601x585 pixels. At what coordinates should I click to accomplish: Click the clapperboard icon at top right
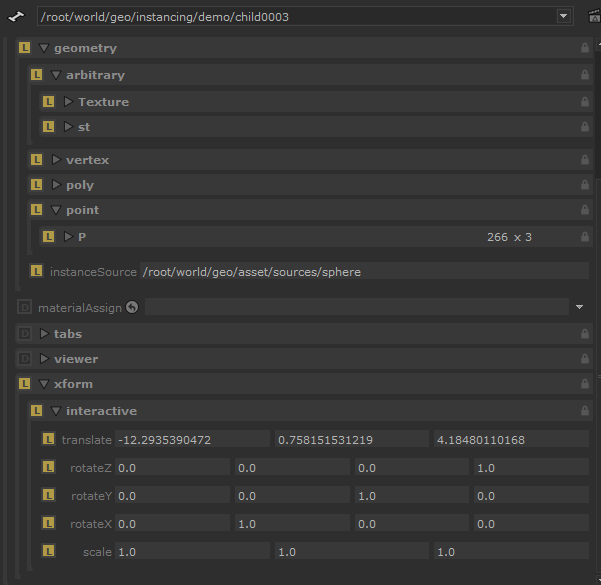[595, 16]
